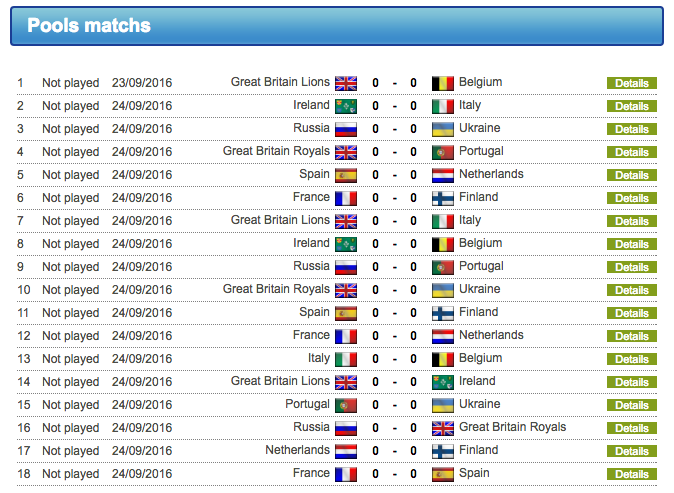This screenshot has height=493, width=674.
Task: Select Netherlands team name in match 17
Action: pyautogui.click(x=297, y=450)
